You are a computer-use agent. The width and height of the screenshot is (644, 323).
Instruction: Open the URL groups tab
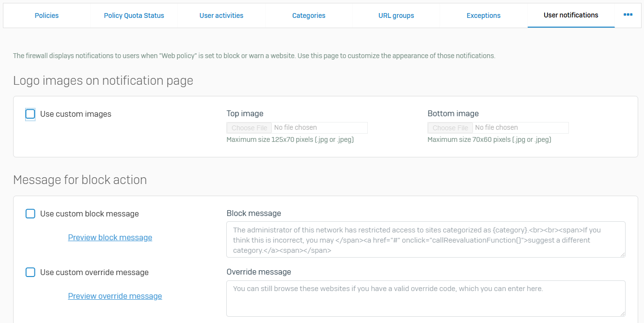396,15
